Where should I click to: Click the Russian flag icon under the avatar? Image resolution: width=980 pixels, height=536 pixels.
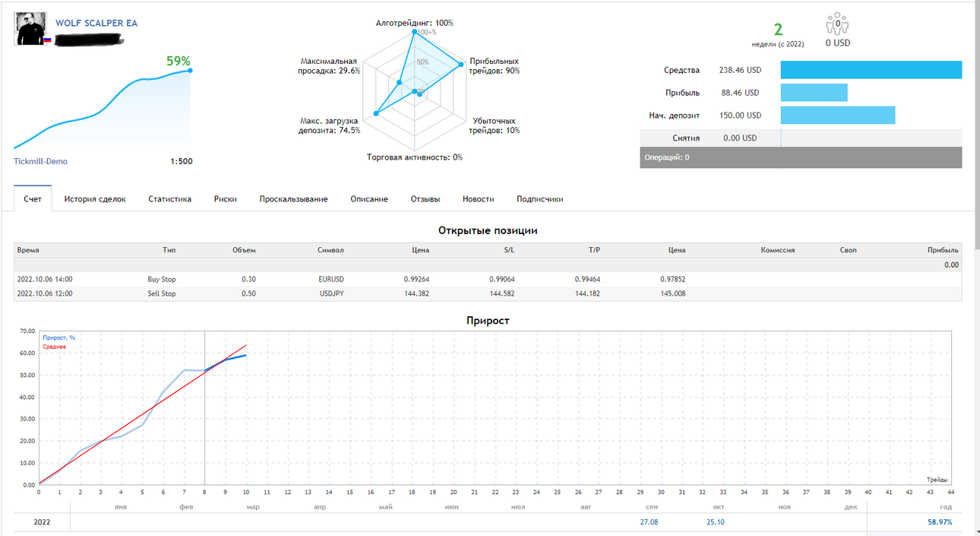pyautogui.click(x=47, y=40)
